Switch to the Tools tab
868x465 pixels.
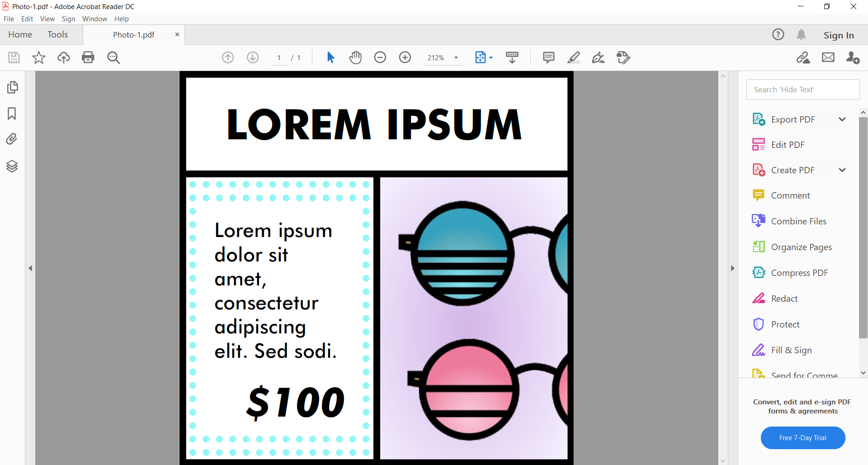coord(57,35)
